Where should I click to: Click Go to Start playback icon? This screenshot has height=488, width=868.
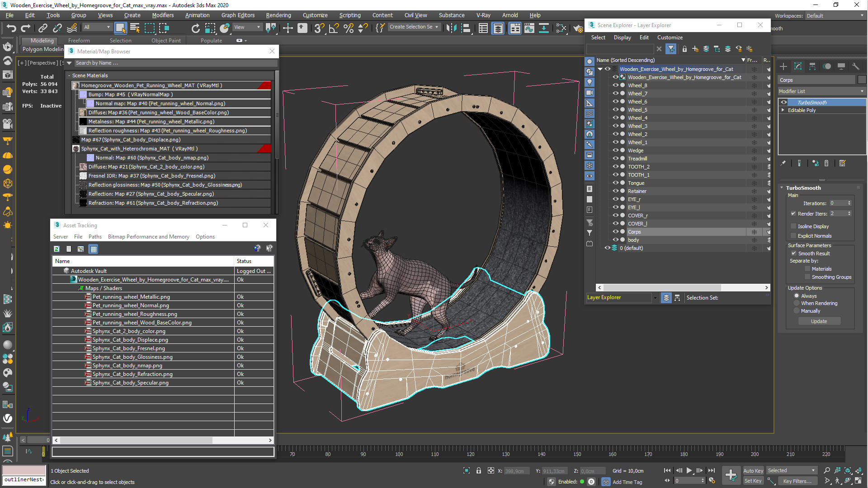point(667,470)
